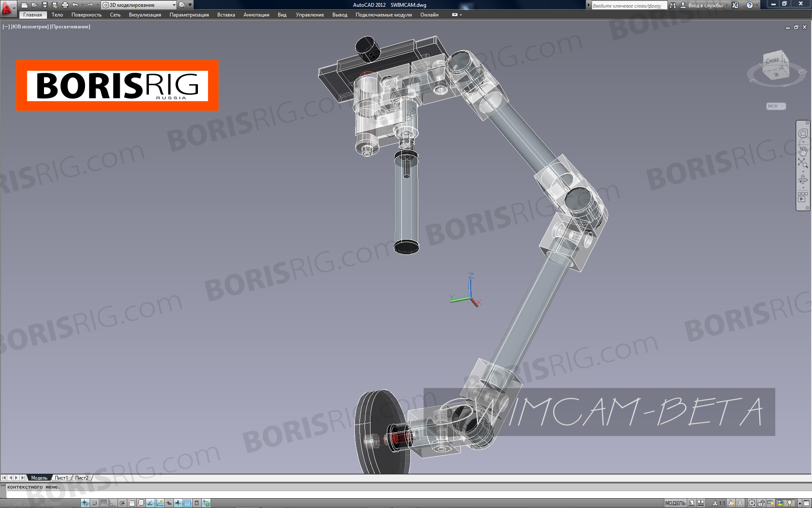Switch to the Модель layout tab
Viewport: 812px width, 508px height.
39,478
